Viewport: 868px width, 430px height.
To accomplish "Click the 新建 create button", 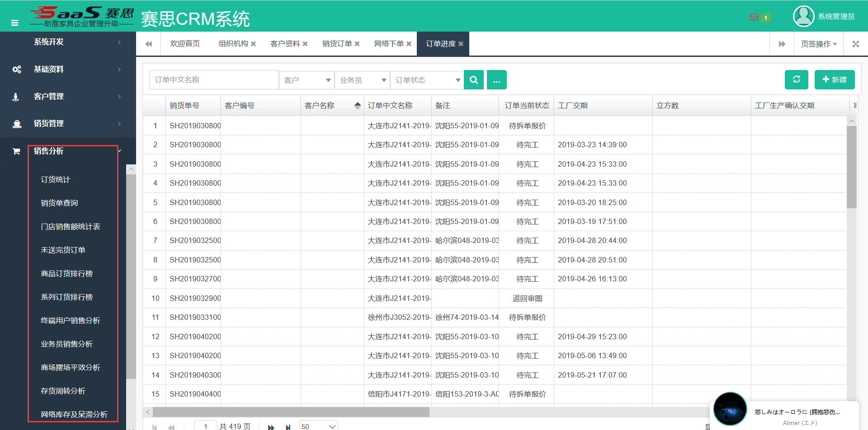I will (835, 79).
